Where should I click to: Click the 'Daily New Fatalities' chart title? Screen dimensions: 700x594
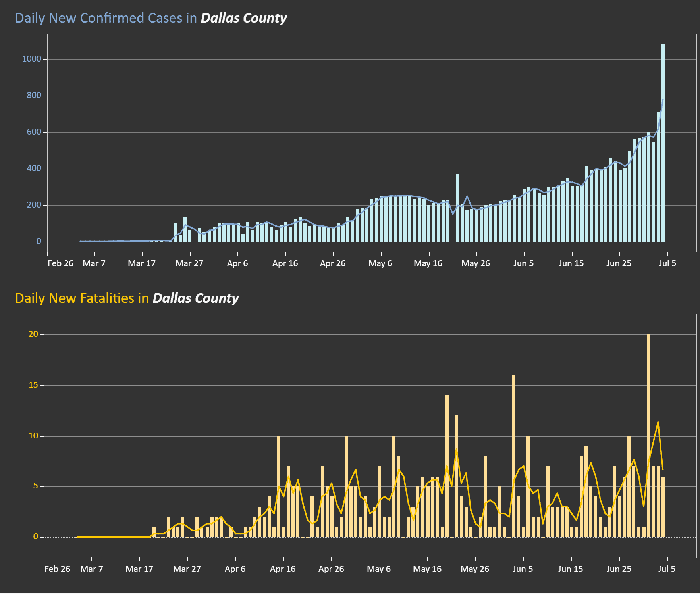coord(127,298)
